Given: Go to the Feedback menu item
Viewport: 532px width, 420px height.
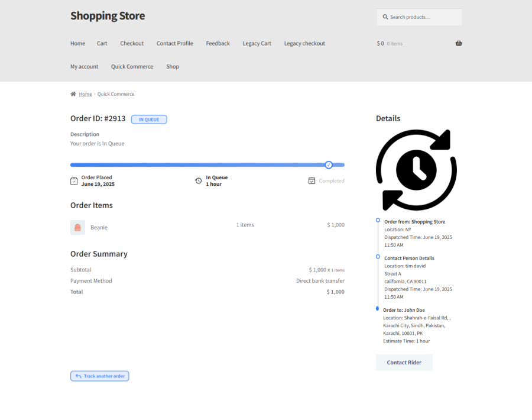Looking at the screenshot, I should click(x=218, y=43).
